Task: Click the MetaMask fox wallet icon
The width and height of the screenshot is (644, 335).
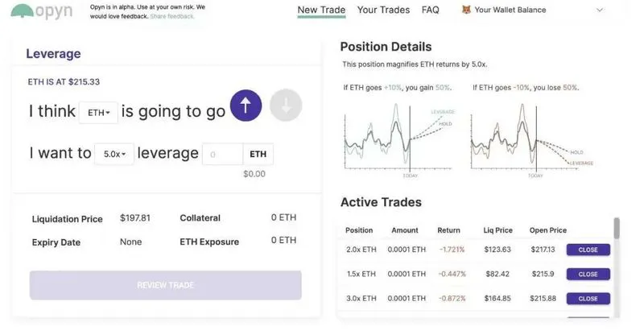Action: tap(467, 10)
